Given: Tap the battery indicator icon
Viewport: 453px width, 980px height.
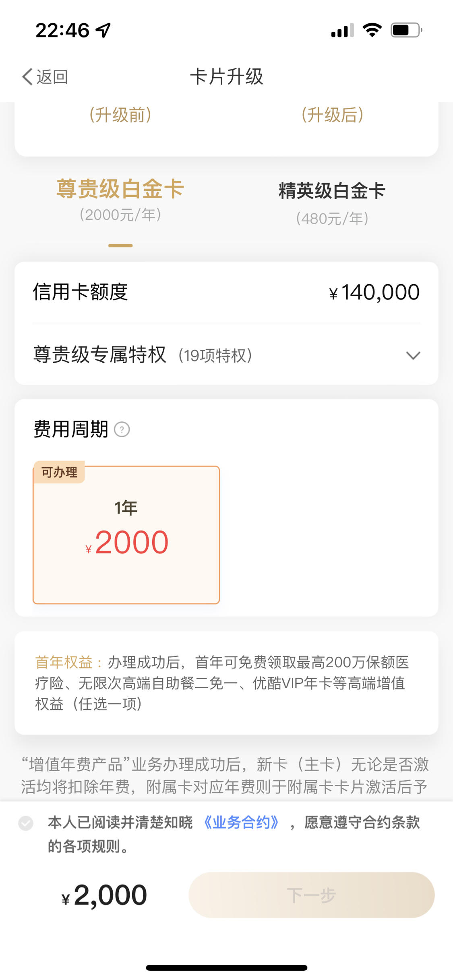Looking at the screenshot, I should pyautogui.click(x=406, y=30).
